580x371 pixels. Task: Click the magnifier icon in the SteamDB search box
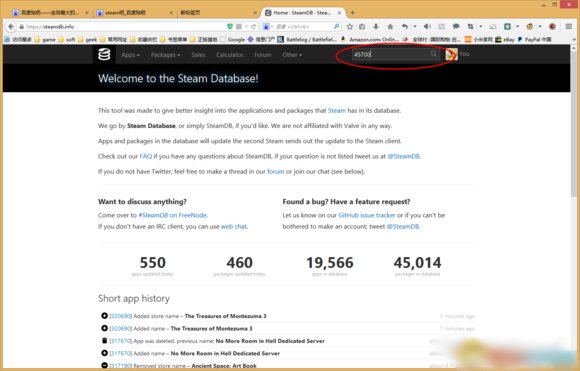tap(434, 54)
